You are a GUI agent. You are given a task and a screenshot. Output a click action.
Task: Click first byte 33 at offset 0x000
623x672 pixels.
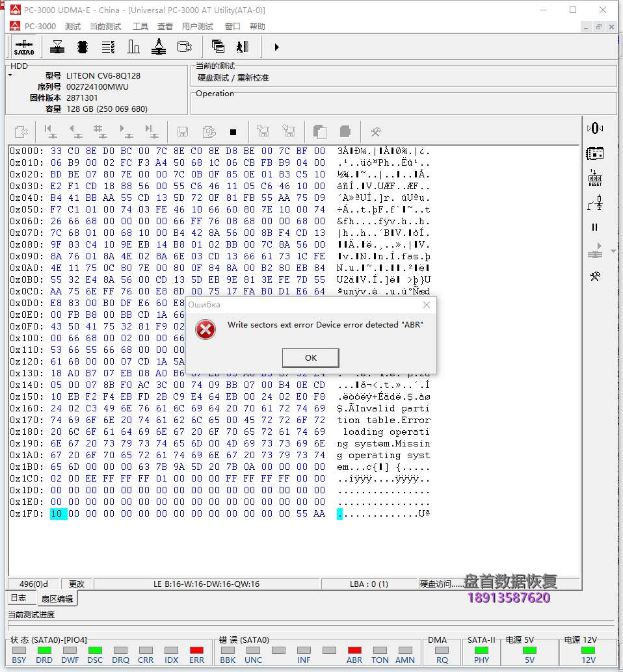56,151
